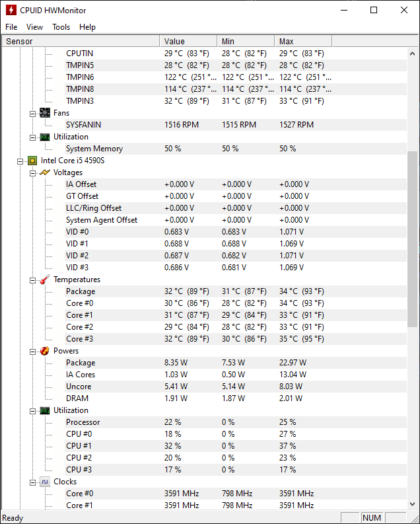420x524 pixels.
Task: Click the Voltages lightning icon
Action: click(45, 172)
